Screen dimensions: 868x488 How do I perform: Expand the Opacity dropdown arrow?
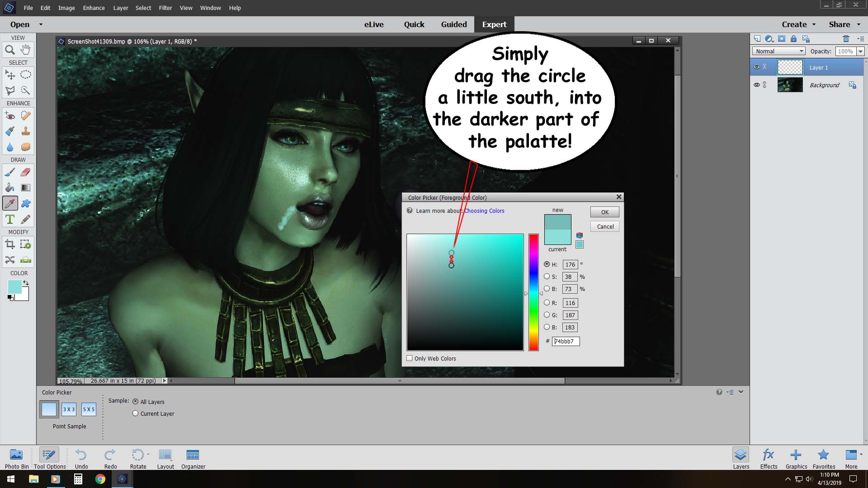(860, 52)
